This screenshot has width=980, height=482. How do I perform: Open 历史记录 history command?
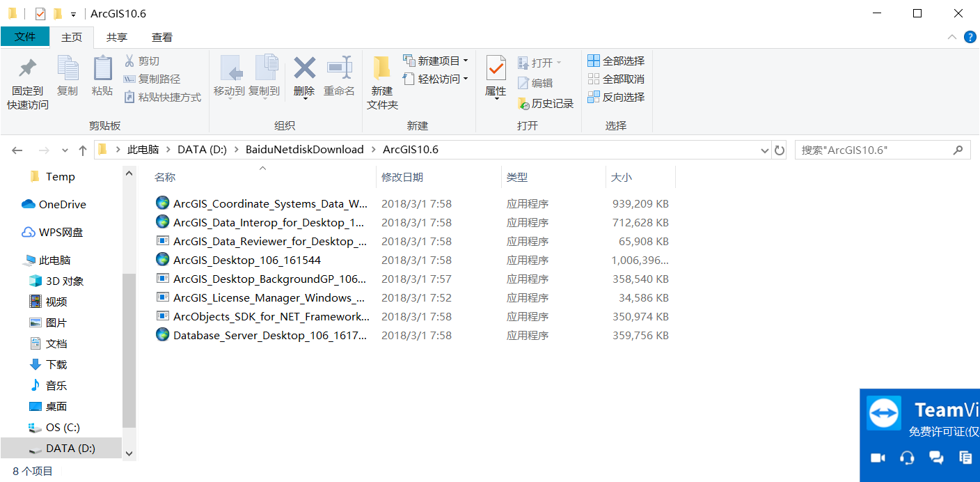(546, 103)
